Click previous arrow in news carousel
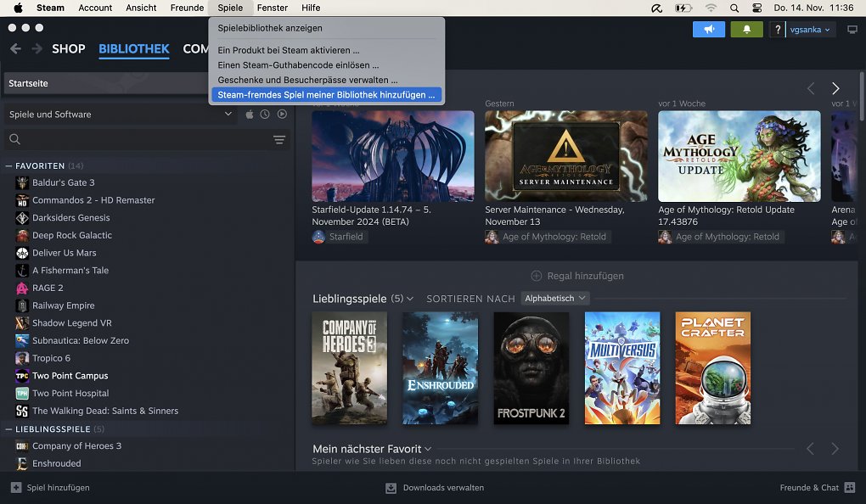866x504 pixels. [x=811, y=88]
